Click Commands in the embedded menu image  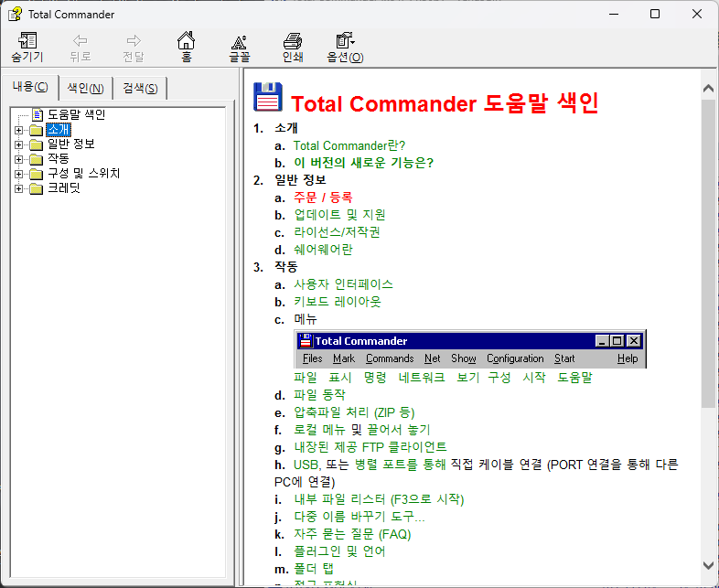[x=390, y=358]
